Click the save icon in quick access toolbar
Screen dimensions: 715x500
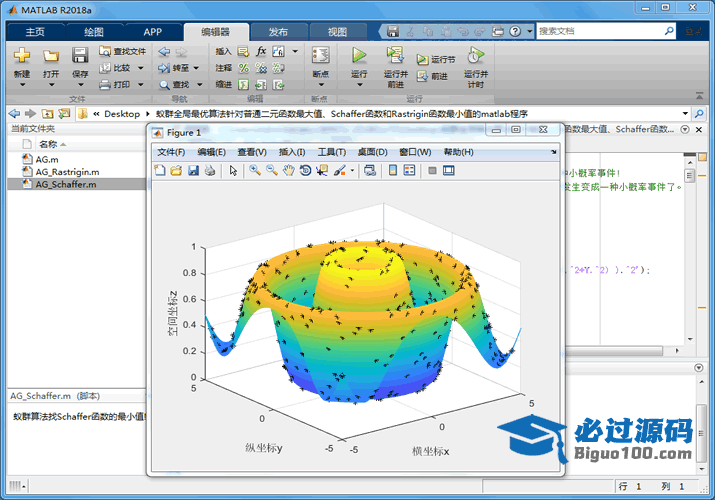tap(393, 31)
